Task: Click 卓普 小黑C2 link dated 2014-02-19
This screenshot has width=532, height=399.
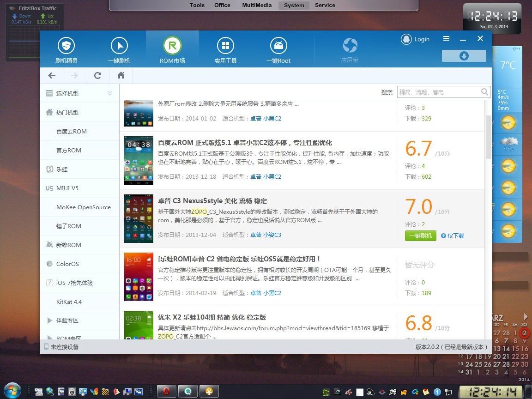Action: (x=266, y=293)
